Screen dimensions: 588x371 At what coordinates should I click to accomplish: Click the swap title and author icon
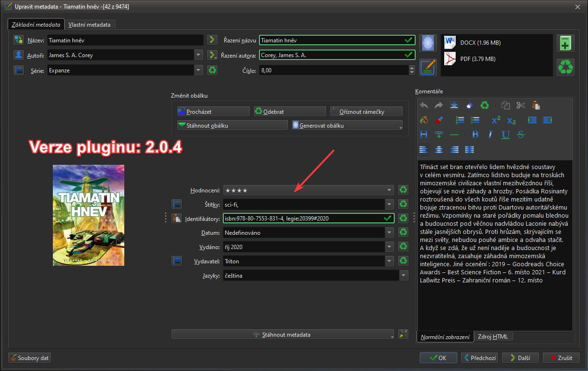click(19, 40)
